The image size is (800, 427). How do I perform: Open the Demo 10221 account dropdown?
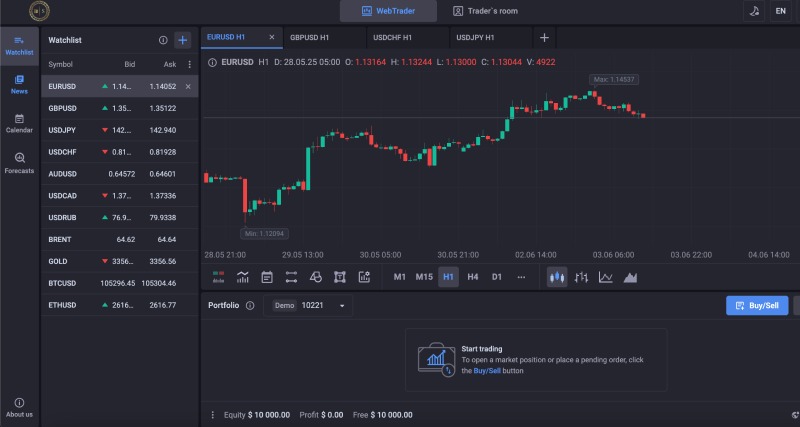(308, 306)
